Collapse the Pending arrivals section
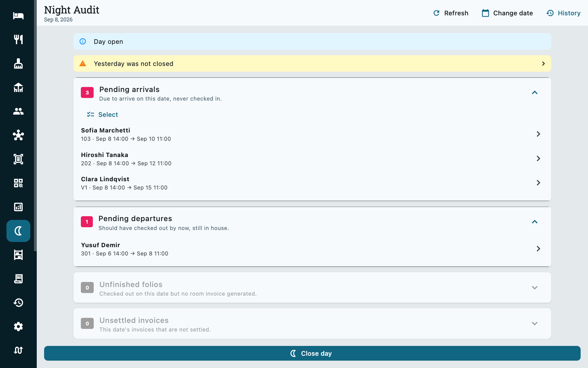This screenshot has height=368, width=588. 535,93
